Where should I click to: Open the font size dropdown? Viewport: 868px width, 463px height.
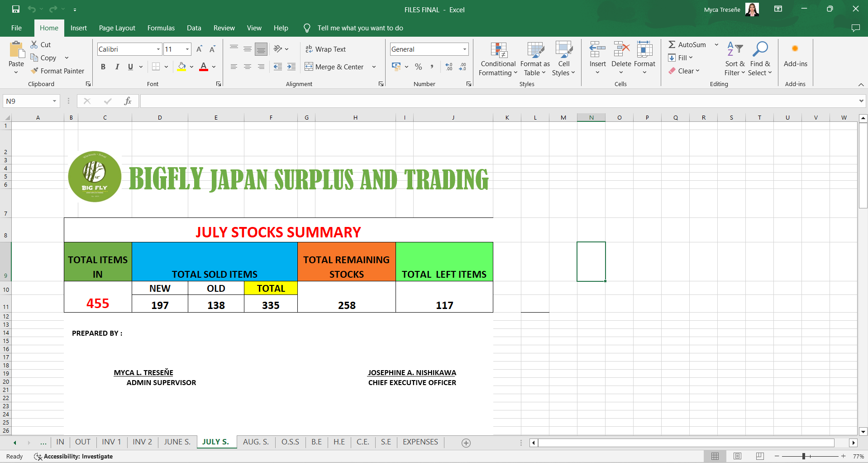(x=187, y=49)
